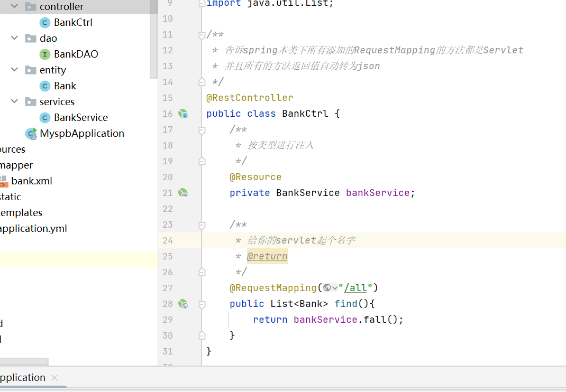Open dropdown arrow beside the globe icon
The image size is (566, 392).
point(335,288)
